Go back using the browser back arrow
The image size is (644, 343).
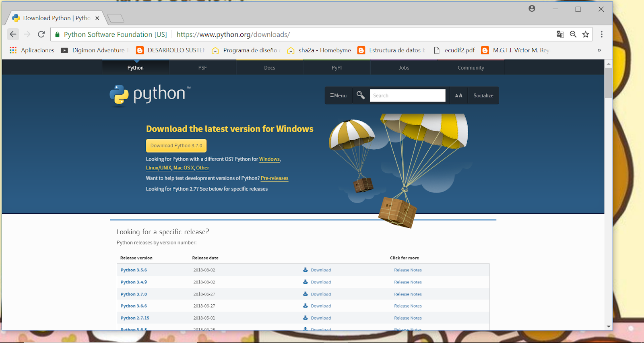click(13, 34)
